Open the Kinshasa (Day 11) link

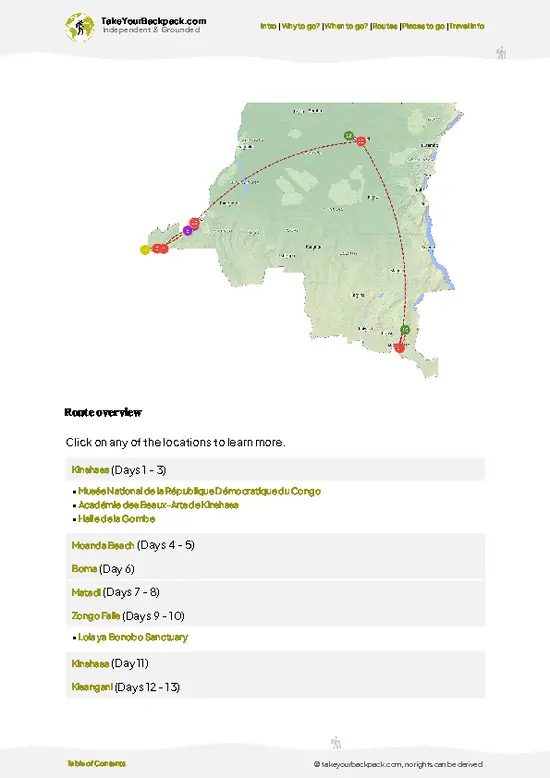pos(90,663)
